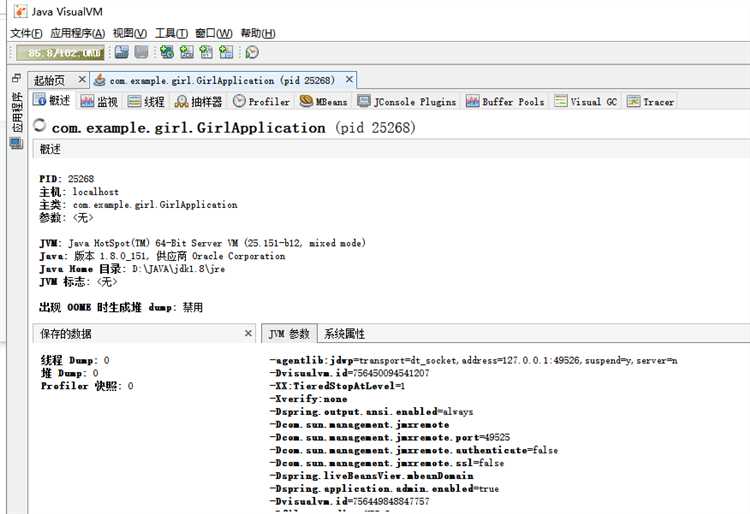Switch to the 系统属性 tab
Viewport: 750px width, 514px height.
point(344,334)
